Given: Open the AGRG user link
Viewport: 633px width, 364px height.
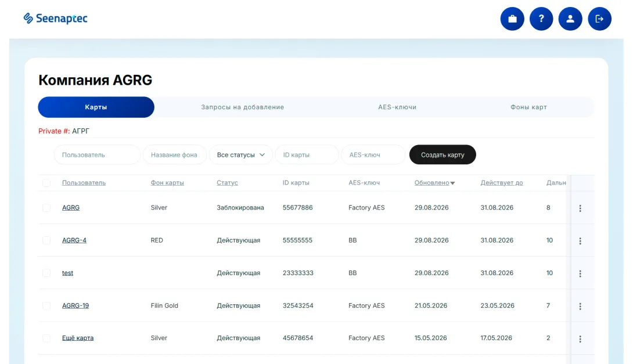Looking at the screenshot, I should click(71, 207).
